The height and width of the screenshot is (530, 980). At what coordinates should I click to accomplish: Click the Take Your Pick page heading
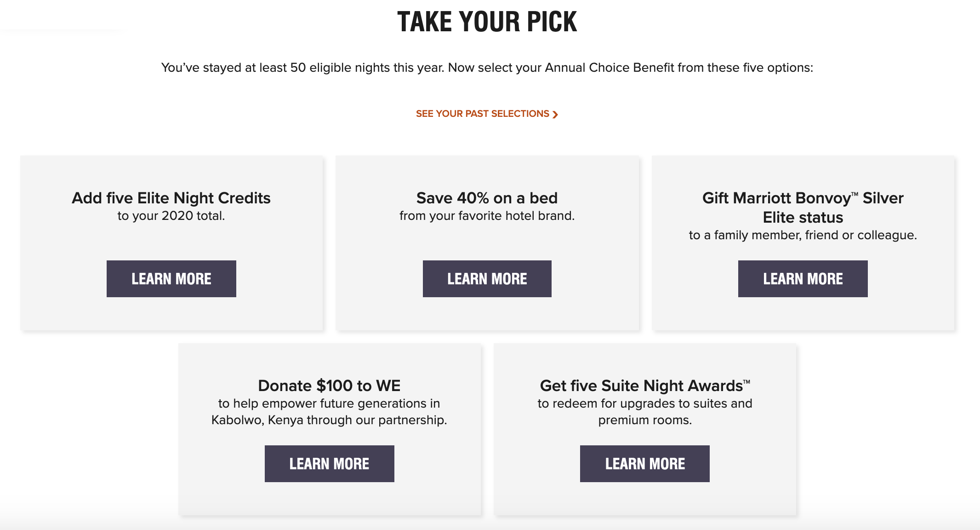point(487,22)
